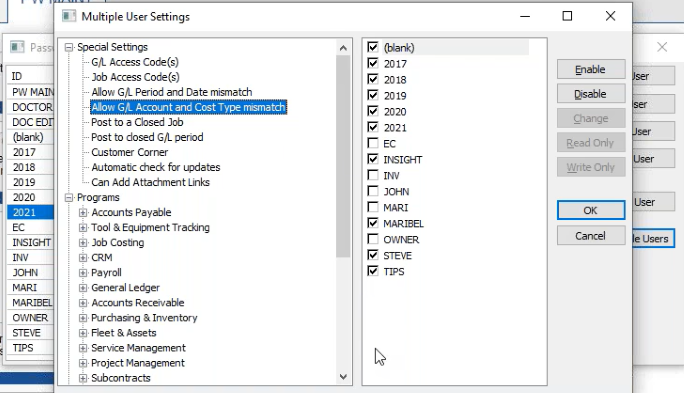
Task: Toggle the 2020 user checkbox
Action: pos(373,111)
